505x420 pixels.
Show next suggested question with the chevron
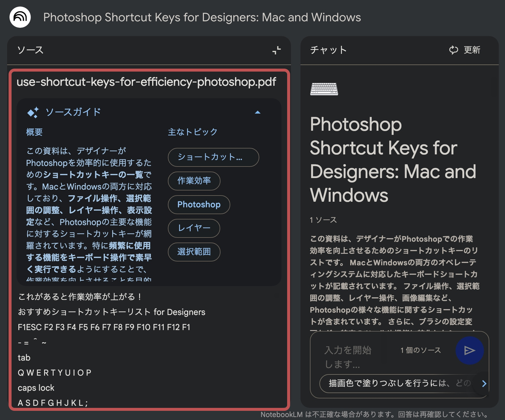tap(484, 384)
